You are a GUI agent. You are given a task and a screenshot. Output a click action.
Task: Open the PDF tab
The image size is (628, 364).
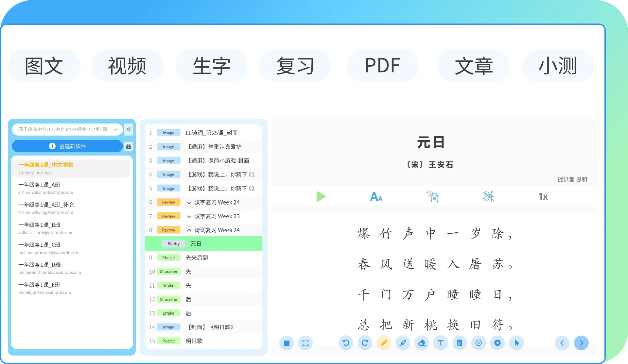[x=383, y=66]
